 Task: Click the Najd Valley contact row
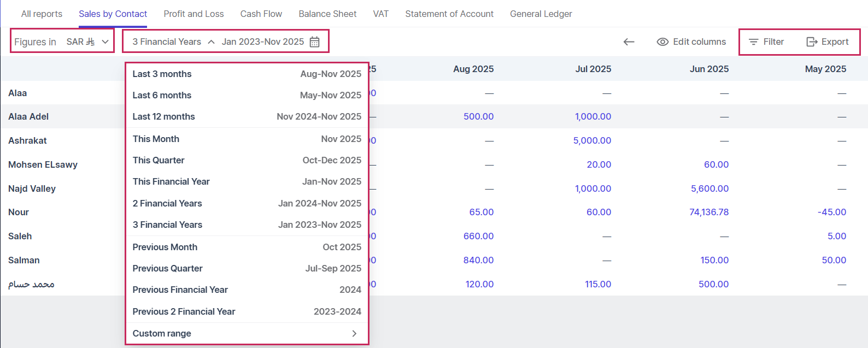32,188
